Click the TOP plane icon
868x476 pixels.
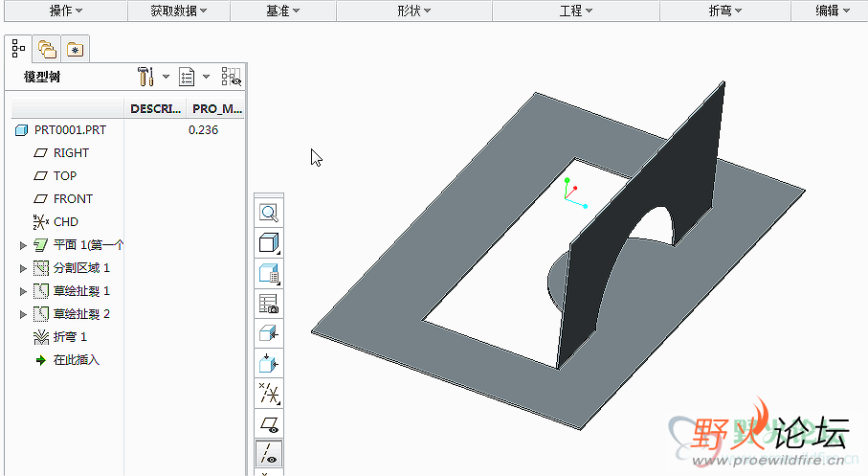pyautogui.click(x=40, y=175)
